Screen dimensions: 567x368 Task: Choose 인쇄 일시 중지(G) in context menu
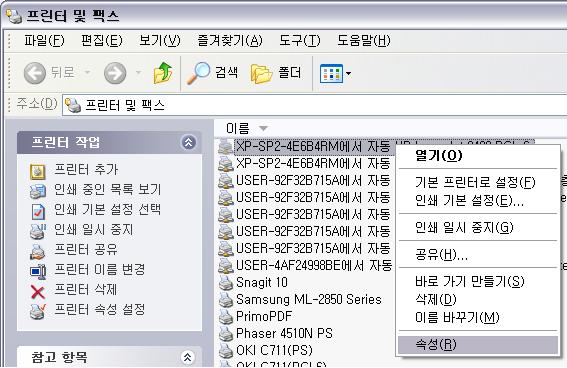coord(478,227)
